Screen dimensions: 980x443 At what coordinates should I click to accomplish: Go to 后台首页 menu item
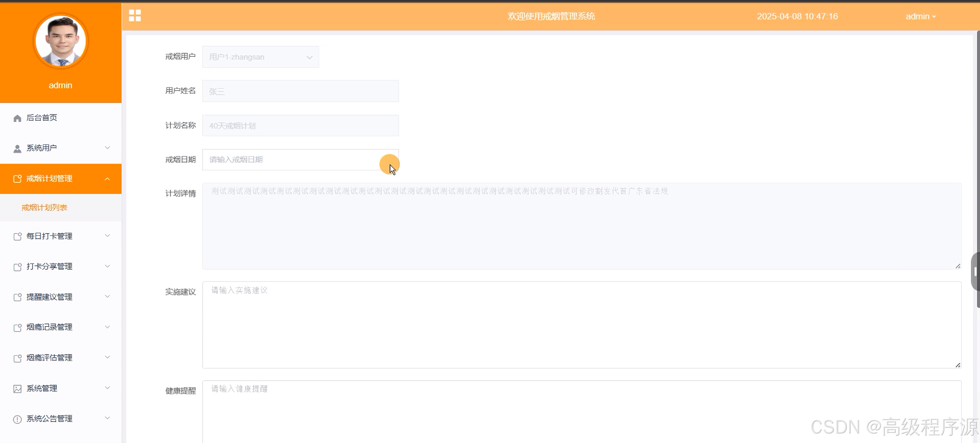(x=42, y=118)
